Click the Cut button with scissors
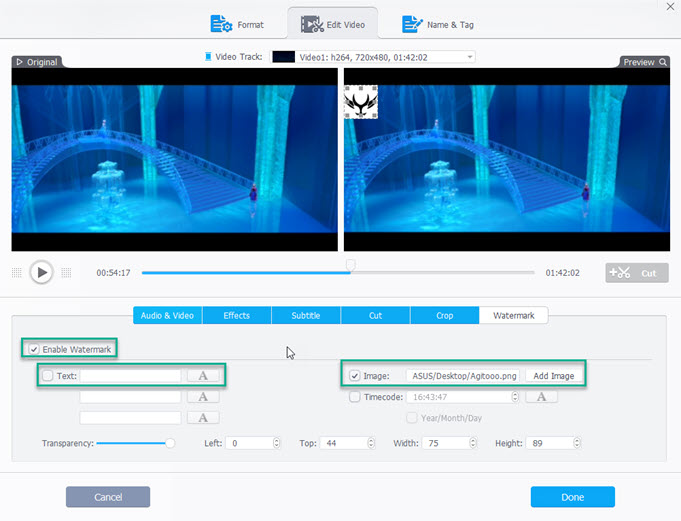 pos(637,273)
